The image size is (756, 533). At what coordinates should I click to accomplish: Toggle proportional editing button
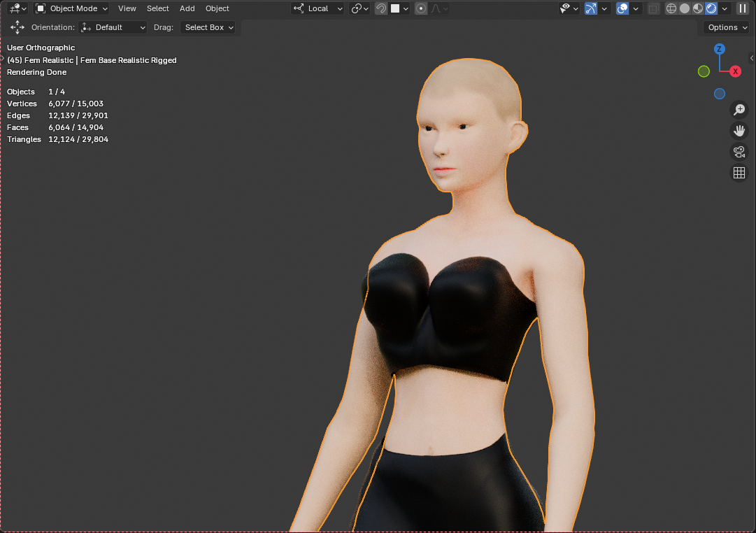tap(421, 8)
